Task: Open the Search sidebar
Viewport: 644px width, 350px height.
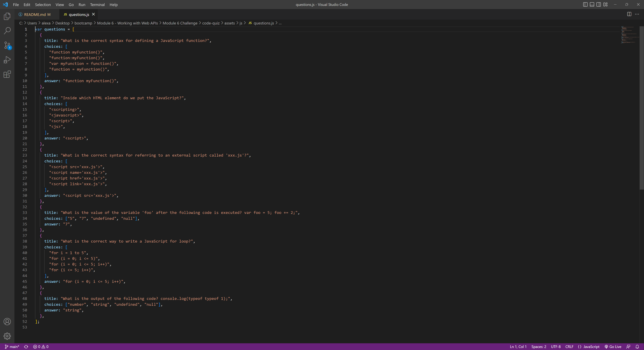Action: (x=7, y=31)
